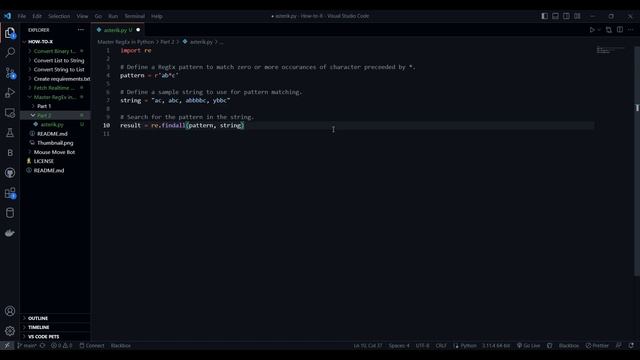Expand the Mouse Move Bot folder
Viewport: 640px width, 360px height.
point(55,152)
